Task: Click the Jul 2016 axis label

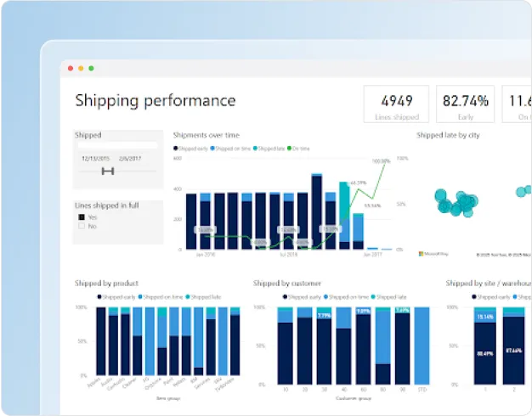Action: [288, 255]
